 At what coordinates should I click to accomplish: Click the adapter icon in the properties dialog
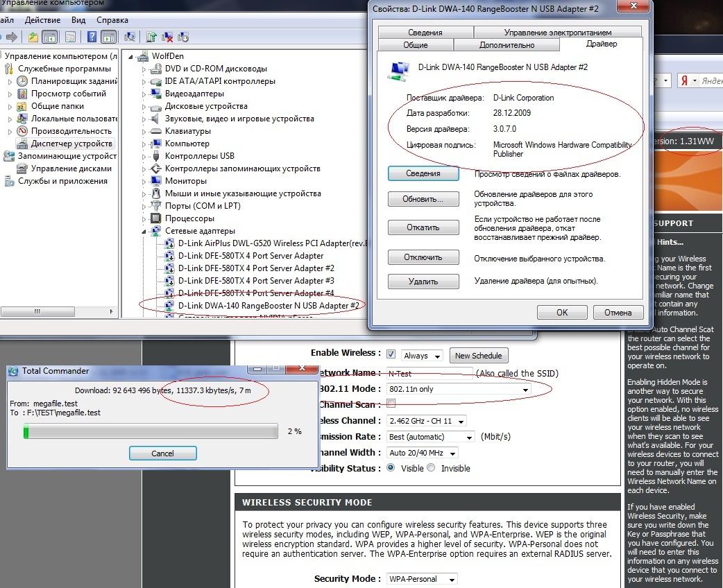pyautogui.click(x=399, y=71)
